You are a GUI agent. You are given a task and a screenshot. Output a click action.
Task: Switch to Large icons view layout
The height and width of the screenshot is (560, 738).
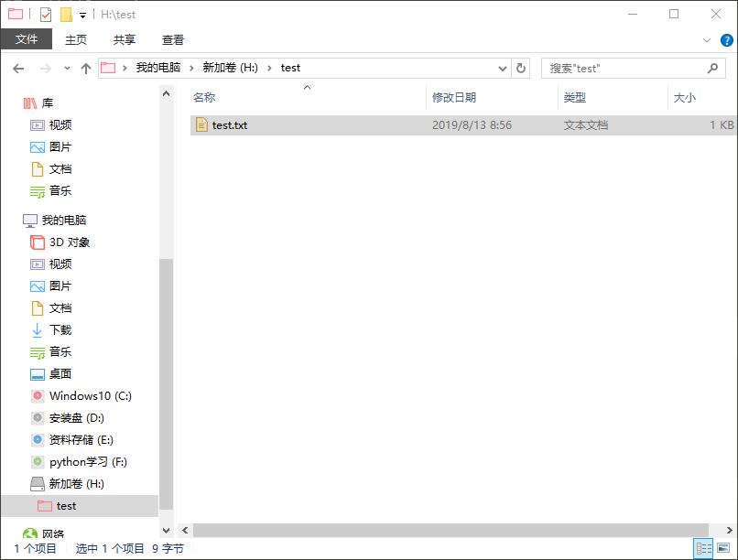724,548
